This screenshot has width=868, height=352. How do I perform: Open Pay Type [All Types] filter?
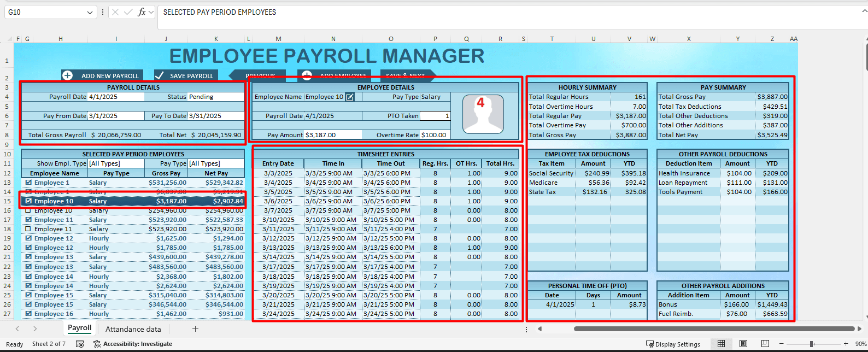(x=216, y=163)
